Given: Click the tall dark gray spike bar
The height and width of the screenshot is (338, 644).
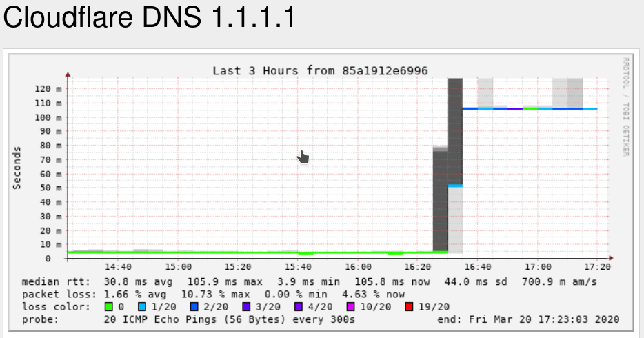Looking at the screenshot, I should point(455,132).
